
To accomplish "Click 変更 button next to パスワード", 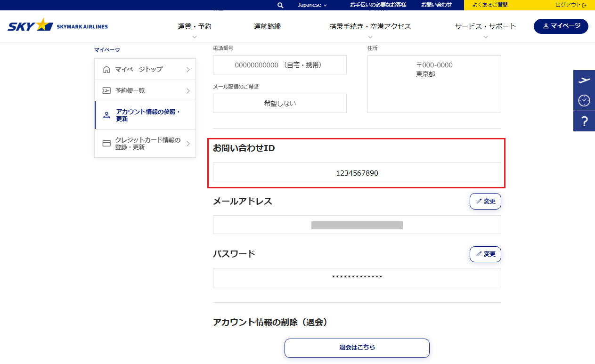I will pyautogui.click(x=485, y=254).
